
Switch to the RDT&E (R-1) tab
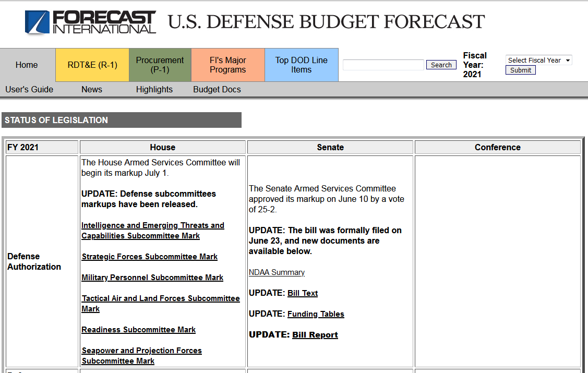pyautogui.click(x=92, y=65)
